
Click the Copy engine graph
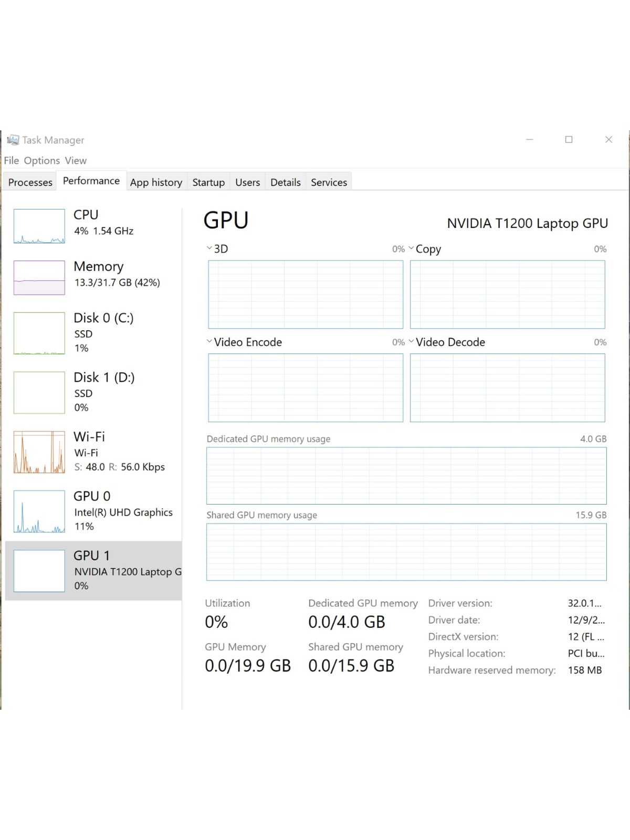click(508, 295)
